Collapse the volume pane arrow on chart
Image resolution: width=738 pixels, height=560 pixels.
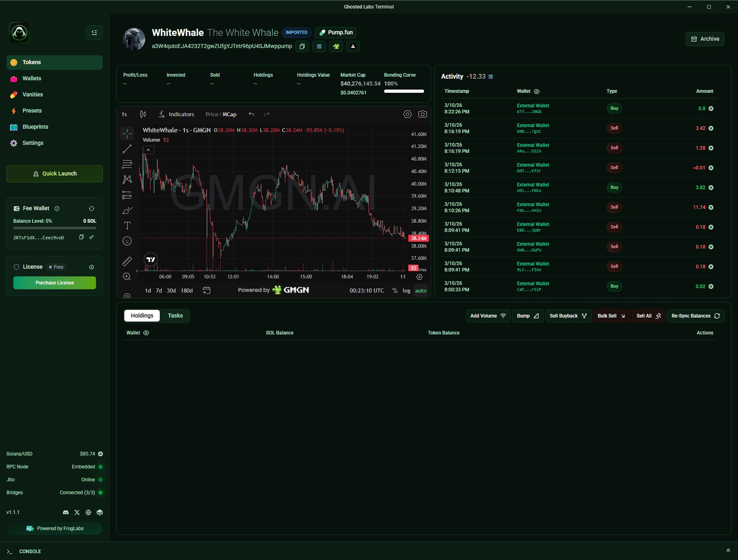(x=148, y=150)
